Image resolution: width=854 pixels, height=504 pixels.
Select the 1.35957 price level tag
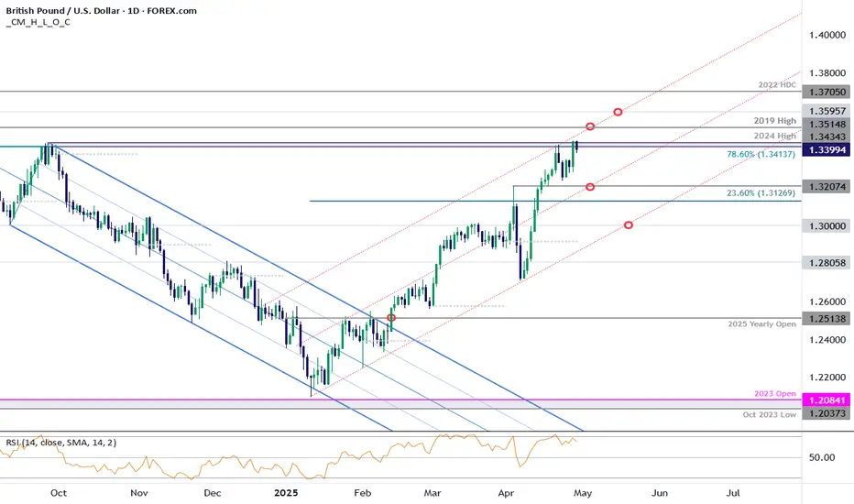(x=827, y=111)
